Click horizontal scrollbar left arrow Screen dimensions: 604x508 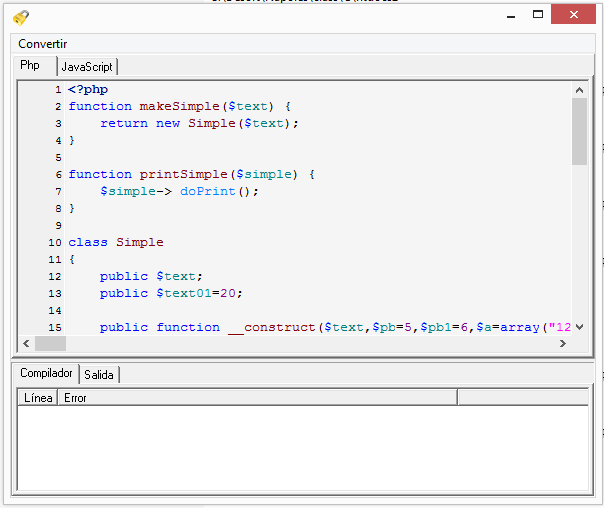(27, 343)
